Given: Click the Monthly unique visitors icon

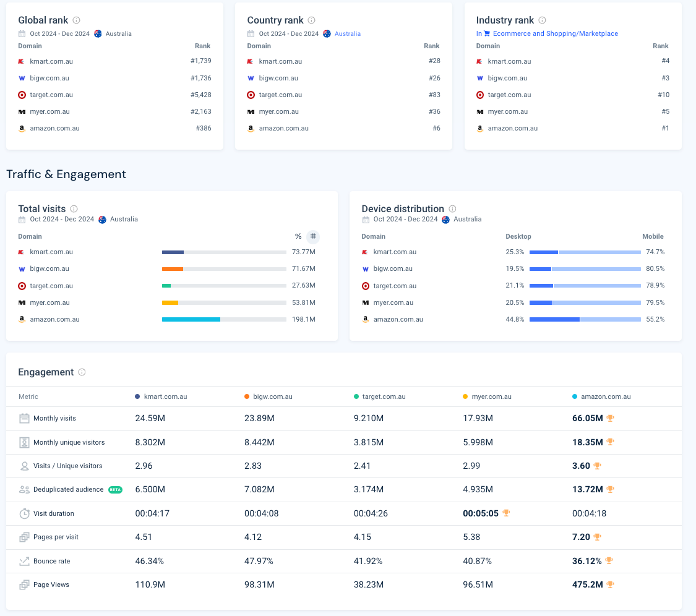Looking at the screenshot, I should coord(24,442).
